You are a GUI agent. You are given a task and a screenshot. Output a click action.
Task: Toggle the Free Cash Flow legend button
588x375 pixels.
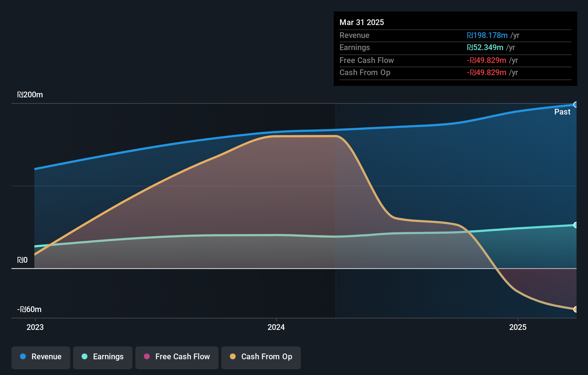click(x=177, y=357)
